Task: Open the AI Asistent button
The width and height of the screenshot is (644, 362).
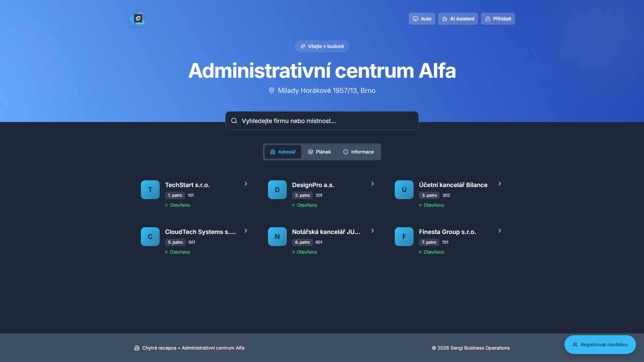Action: 458,19
